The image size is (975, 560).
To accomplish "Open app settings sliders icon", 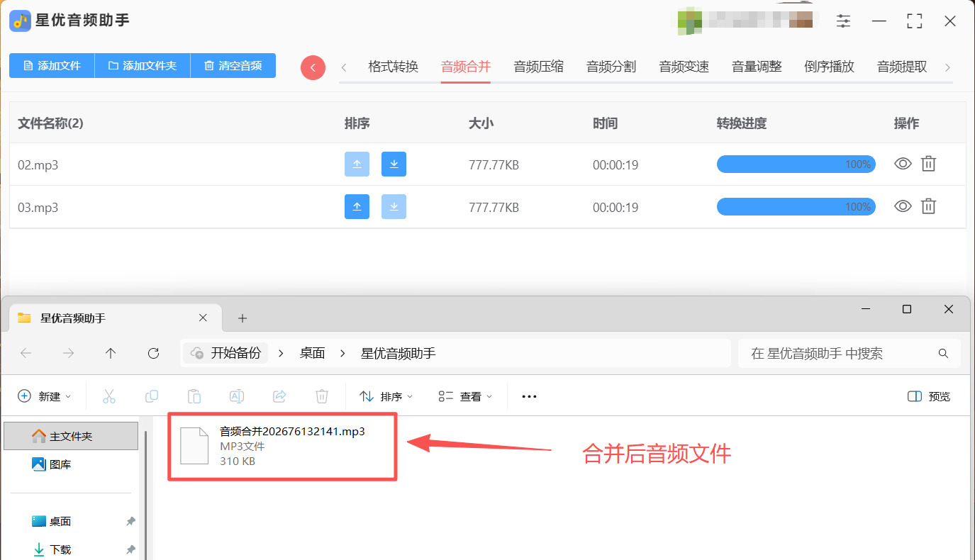I will (x=843, y=21).
